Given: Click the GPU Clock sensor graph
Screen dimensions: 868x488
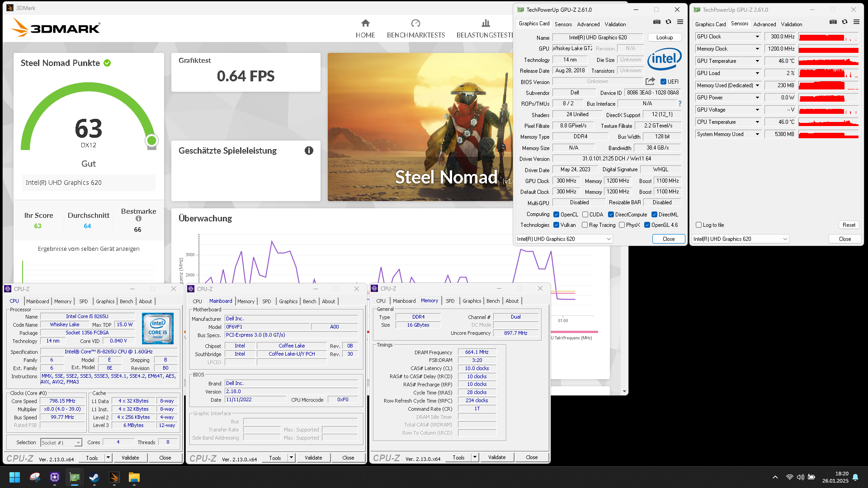Looking at the screenshot, I should (828, 37).
